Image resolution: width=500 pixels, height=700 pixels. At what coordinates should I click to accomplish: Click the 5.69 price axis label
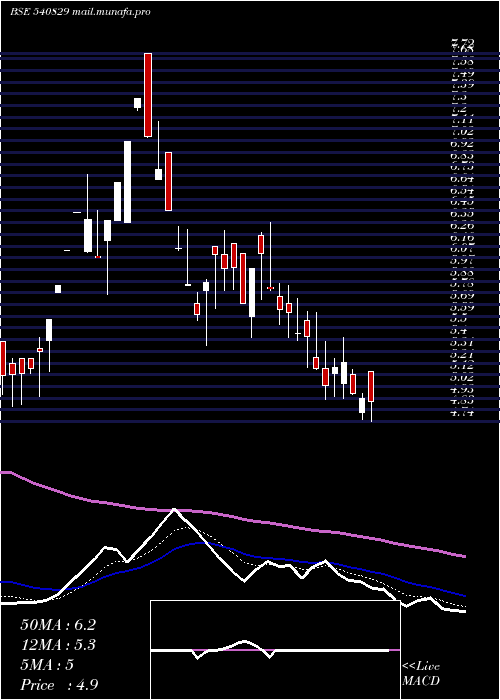click(x=462, y=295)
